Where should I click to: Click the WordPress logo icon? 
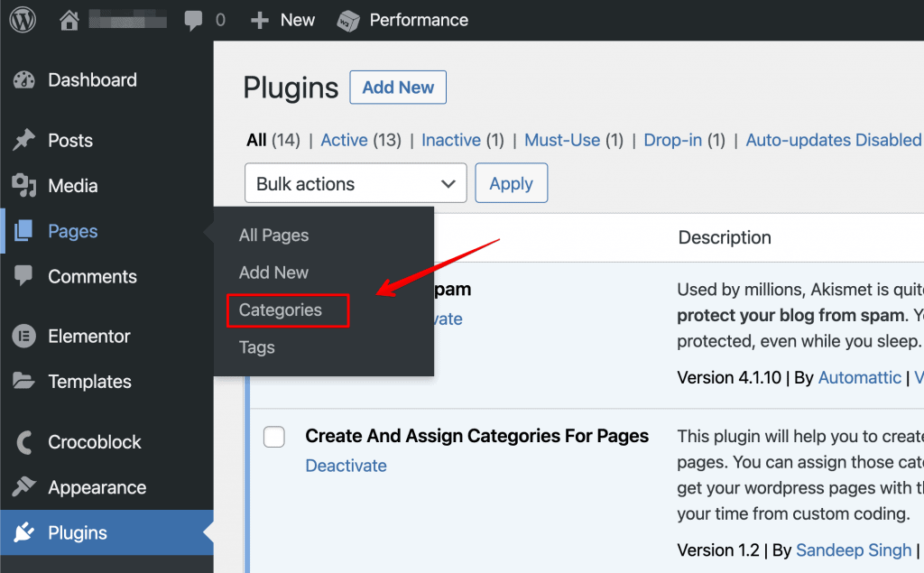23,20
